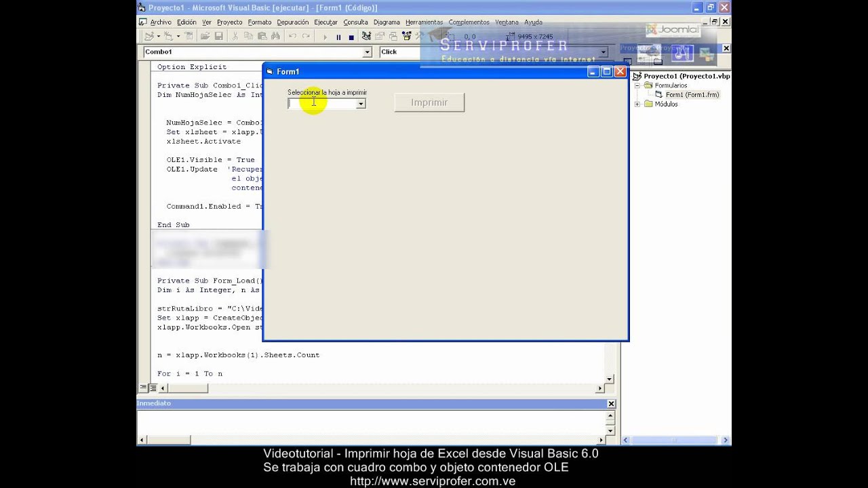
Task: Close the Inmediato window
Action: click(611, 403)
